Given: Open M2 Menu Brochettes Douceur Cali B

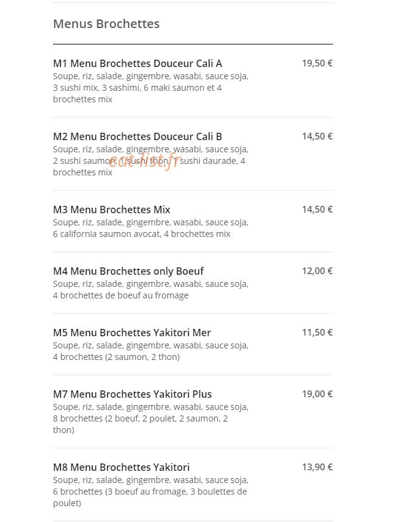Looking at the screenshot, I should (138, 136).
